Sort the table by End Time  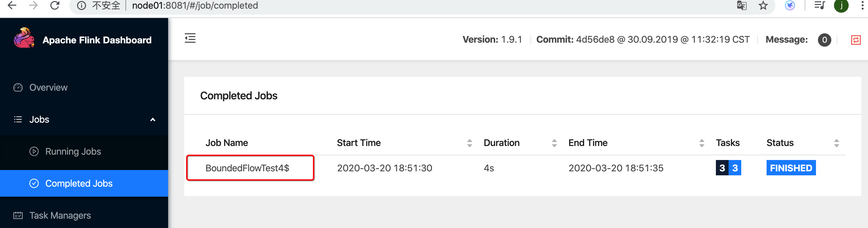[x=702, y=143]
